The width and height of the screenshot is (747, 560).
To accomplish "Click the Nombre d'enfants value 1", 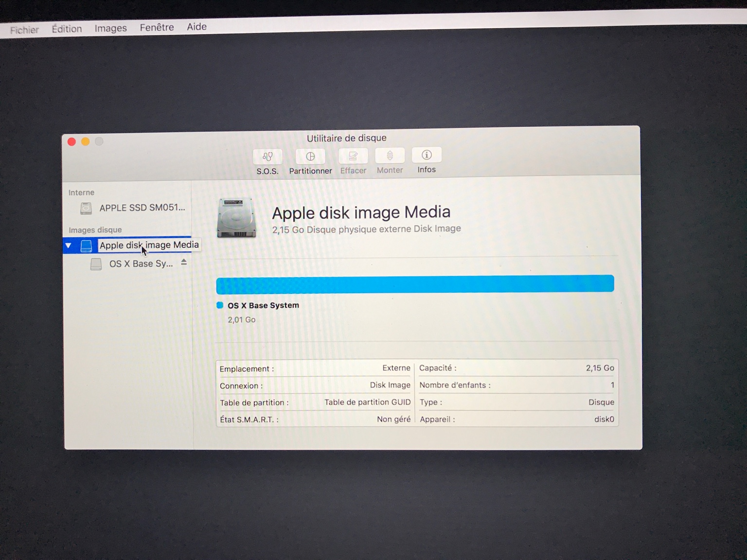I will pyautogui.click(x=612, y=385).
